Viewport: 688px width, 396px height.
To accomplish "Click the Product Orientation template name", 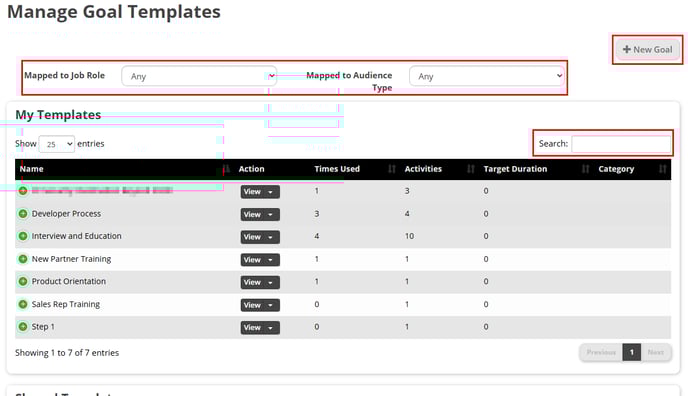I will click(68, 281).
